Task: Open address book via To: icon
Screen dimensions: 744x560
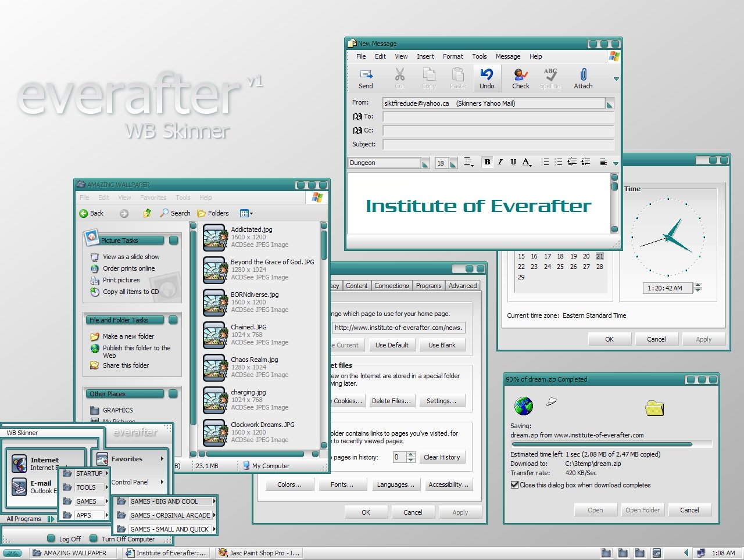Action: 358,117
